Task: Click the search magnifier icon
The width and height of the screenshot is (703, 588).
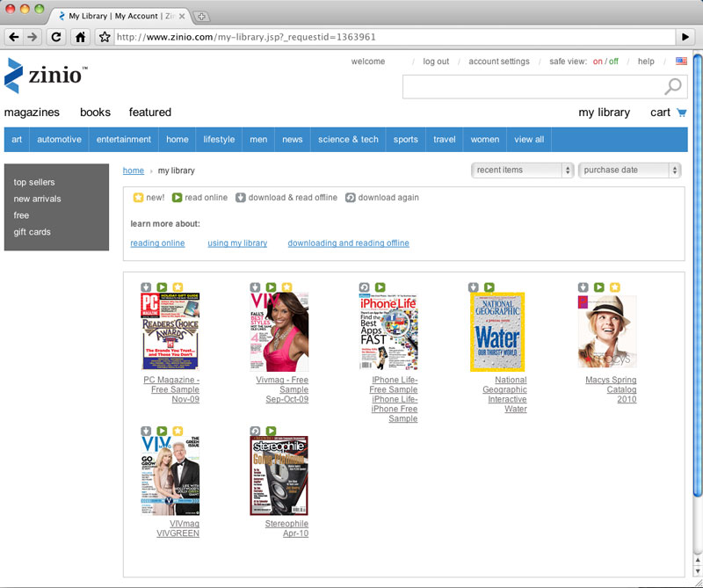Action: [x=672, y=86]
